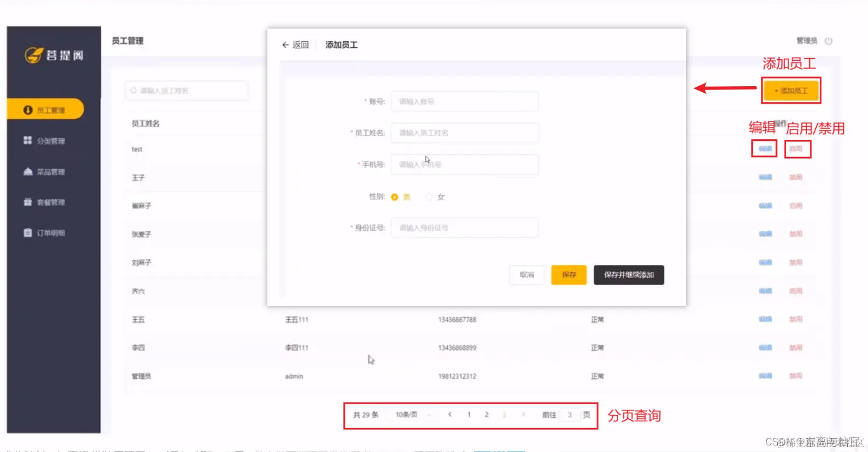Focus the 员工姓名 input in dialog
This screenshot has height=452, width=868.
point(464,133)
